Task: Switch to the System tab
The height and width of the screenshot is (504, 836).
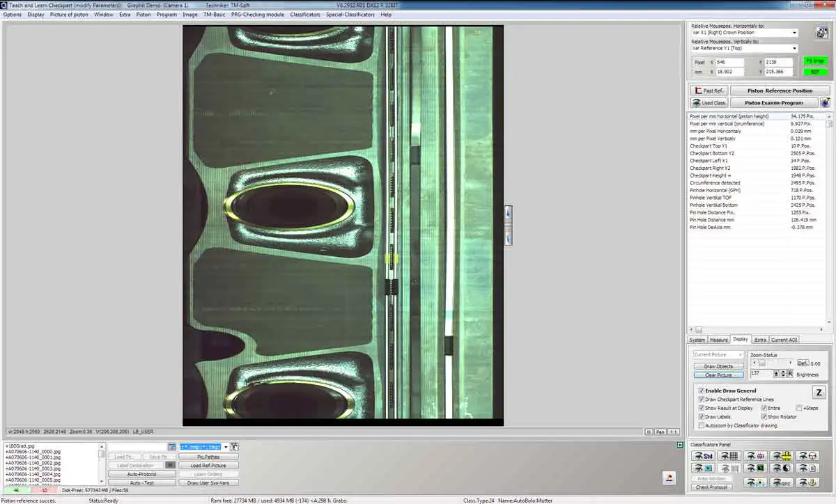Action: click(697, 340)
